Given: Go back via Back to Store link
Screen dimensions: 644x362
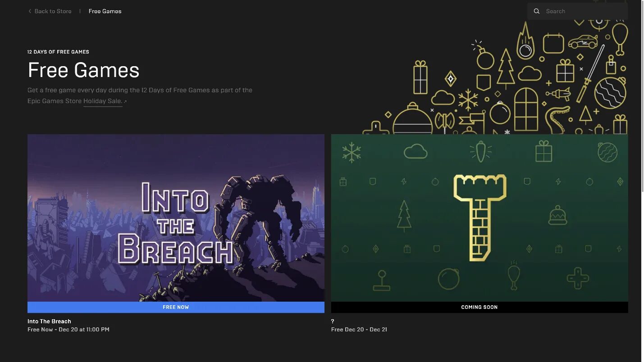Looking at the screenshot, I should 53,11.
